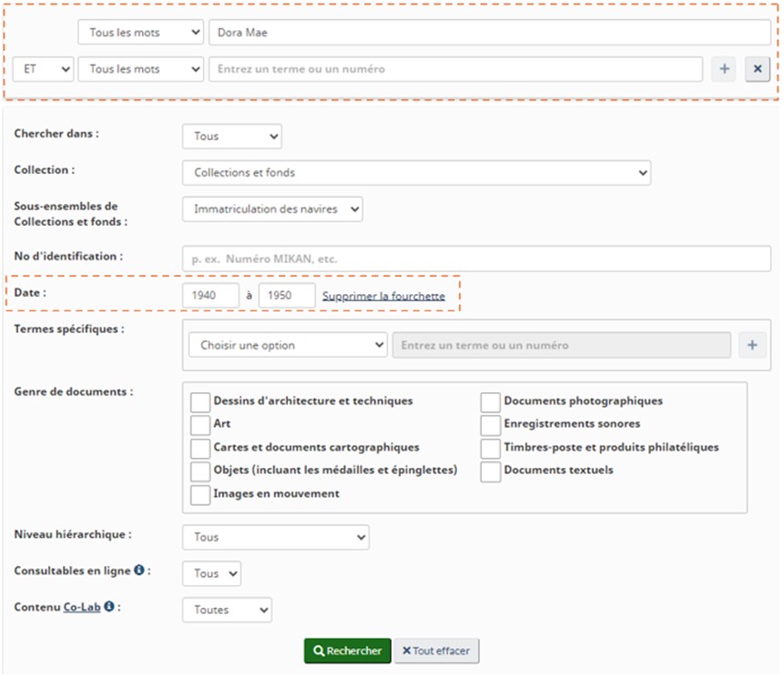
Task: Check the Enregistrements sonores option
Action: 491,424
